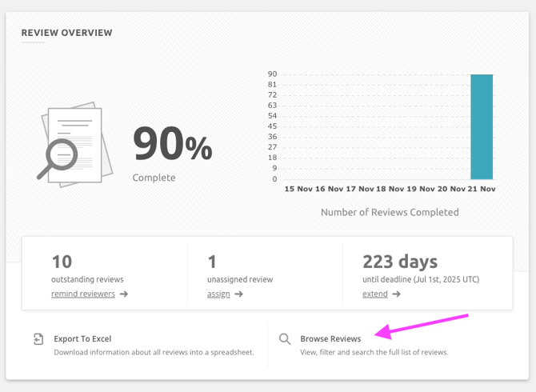Click the Browse Reviews description text

(374, 352)
